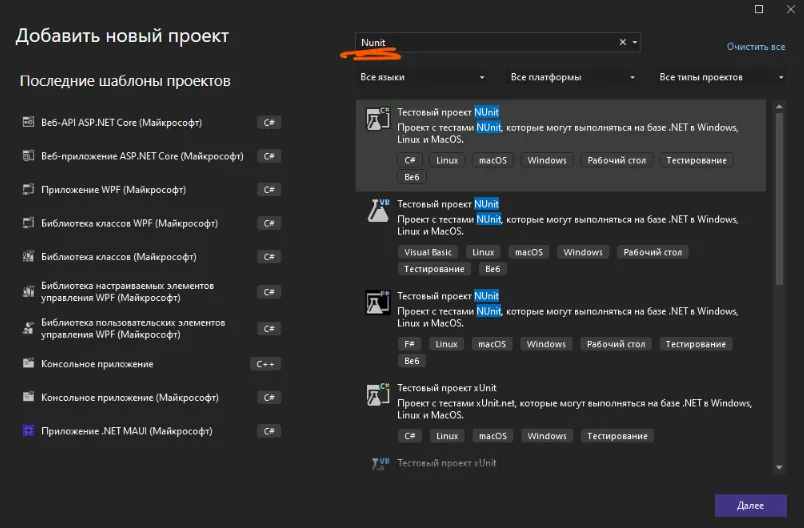804x528 pixels.
Task: Select the C# Тестовый проект NUnit title
Action: (448, 112)
